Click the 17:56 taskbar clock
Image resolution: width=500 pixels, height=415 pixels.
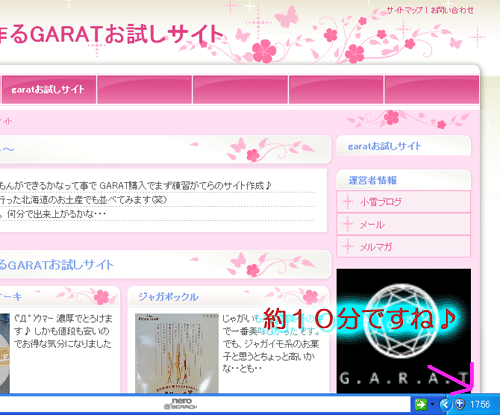(x=480, y=404)
